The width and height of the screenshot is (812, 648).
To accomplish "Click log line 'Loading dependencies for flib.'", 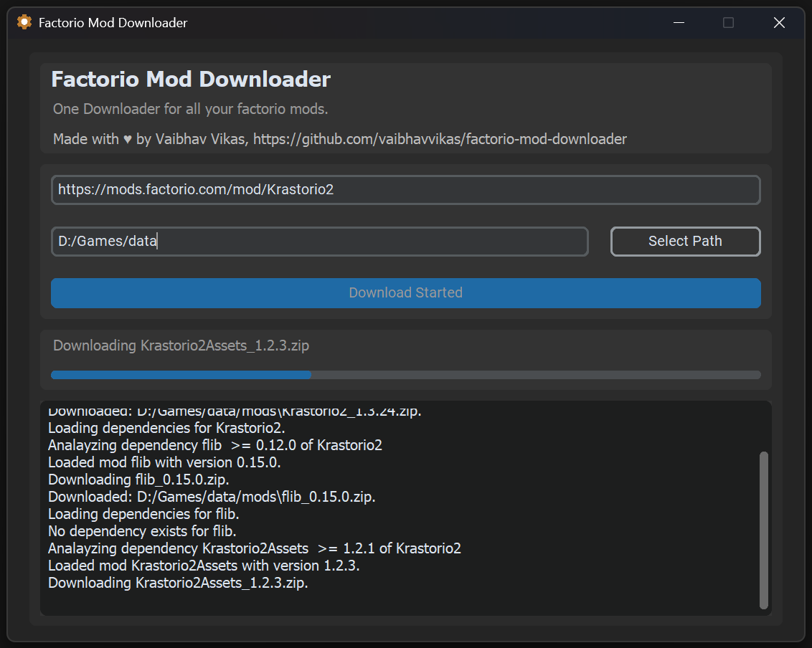I will tap(143, 514).
